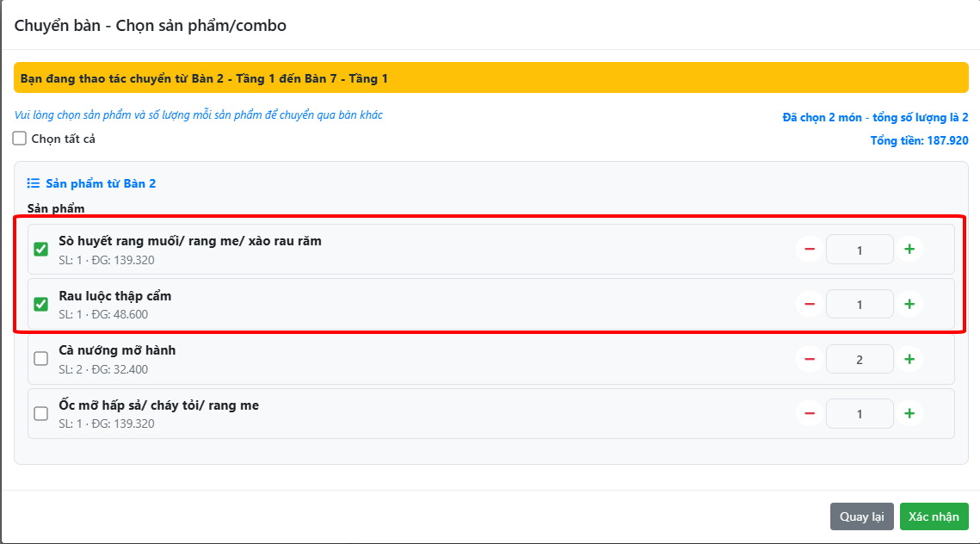Decrease quantity for Ốc mỡ hấp sả
The width and height of the screenshot is (980, 544).
(x=809, y=414)
